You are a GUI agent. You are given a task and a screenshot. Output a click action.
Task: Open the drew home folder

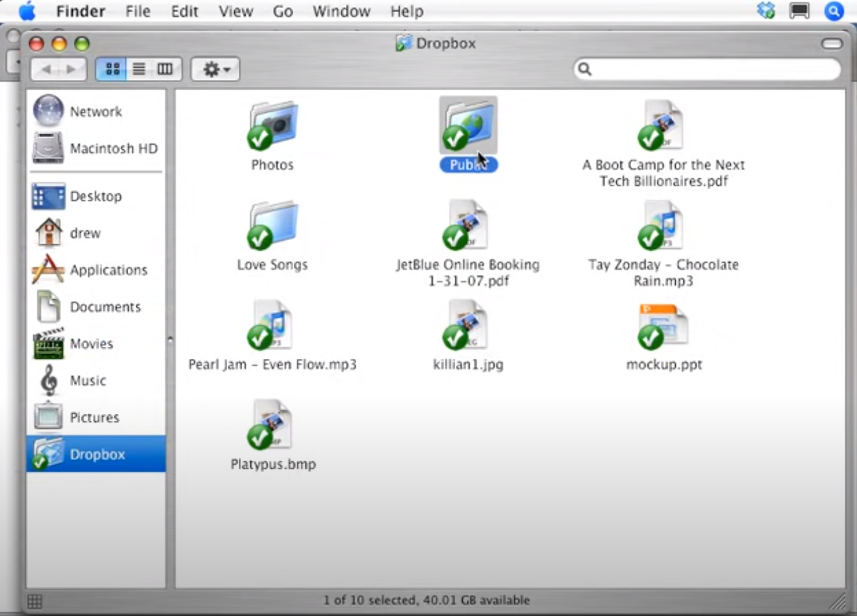(x=96, y=233)
